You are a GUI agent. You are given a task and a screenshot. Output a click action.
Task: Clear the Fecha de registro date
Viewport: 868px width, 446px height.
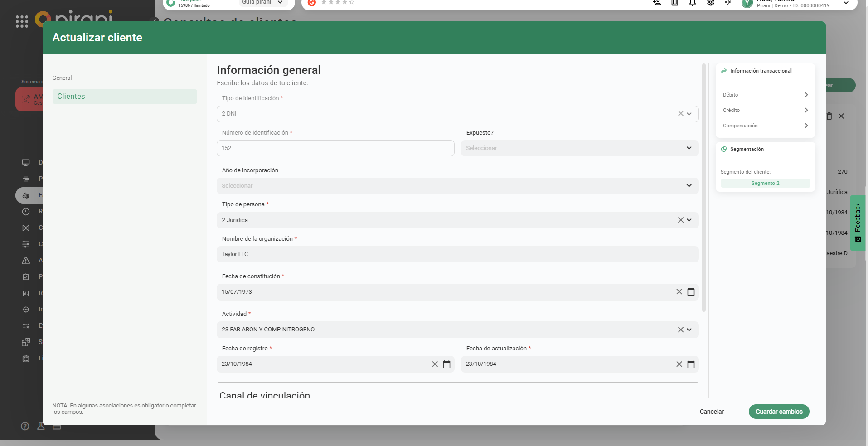pos(435,364)
